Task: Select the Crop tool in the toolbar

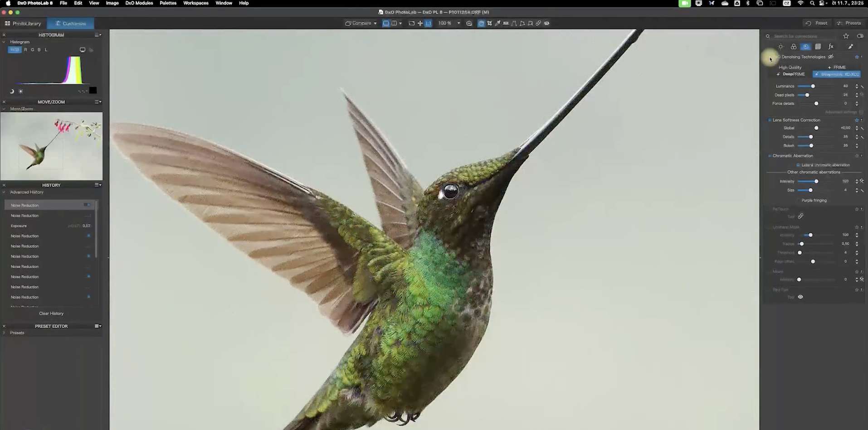Action: tap(490, 23)
